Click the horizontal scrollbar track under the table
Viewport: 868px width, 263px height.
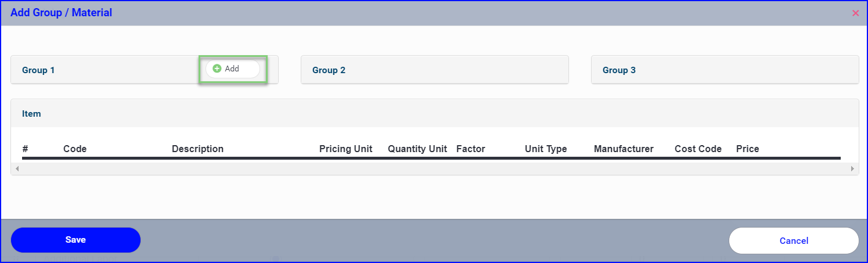point(434,168)
